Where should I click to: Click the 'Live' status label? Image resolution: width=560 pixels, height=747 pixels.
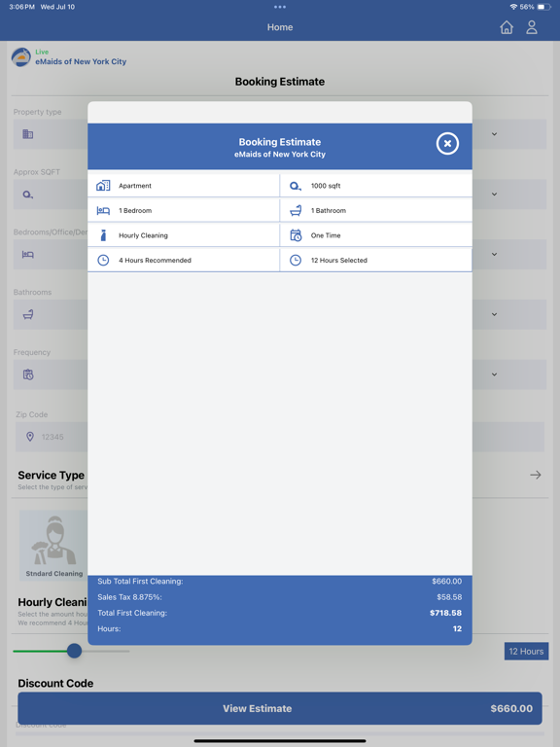click(42, 52)
